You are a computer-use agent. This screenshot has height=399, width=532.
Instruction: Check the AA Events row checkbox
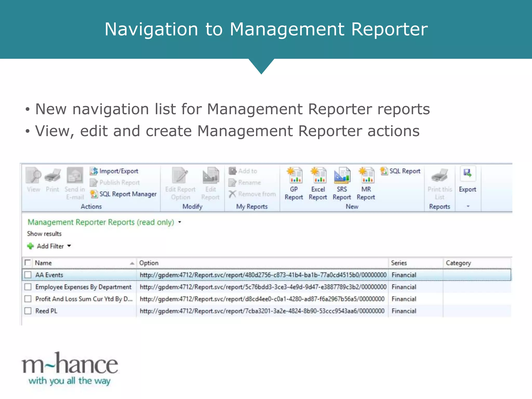pos(28,275)
